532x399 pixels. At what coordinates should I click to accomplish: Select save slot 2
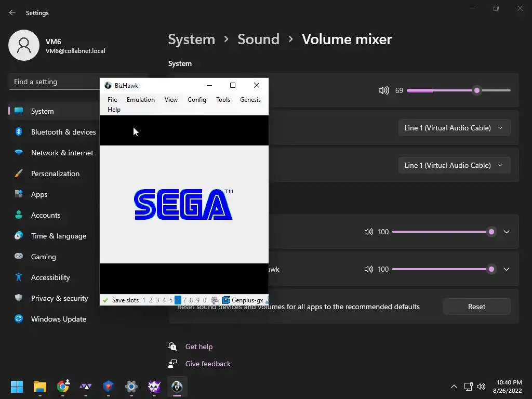click(x=151, y=300)
